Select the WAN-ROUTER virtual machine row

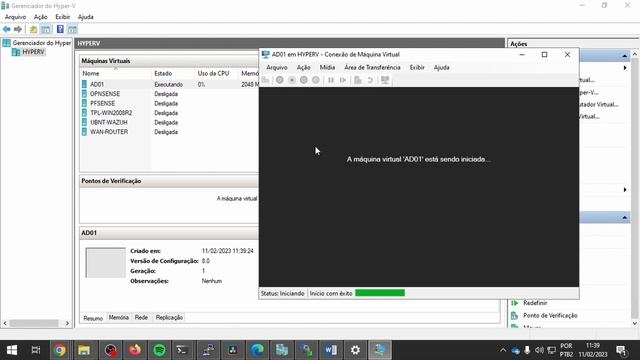pos(169,132)
